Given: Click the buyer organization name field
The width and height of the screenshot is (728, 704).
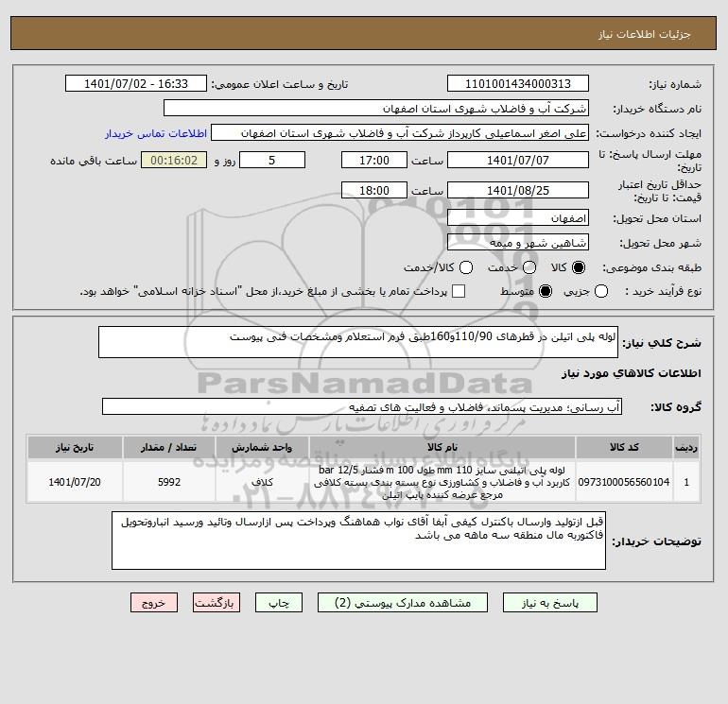Looking at the screenshot, I should point(376,108).
